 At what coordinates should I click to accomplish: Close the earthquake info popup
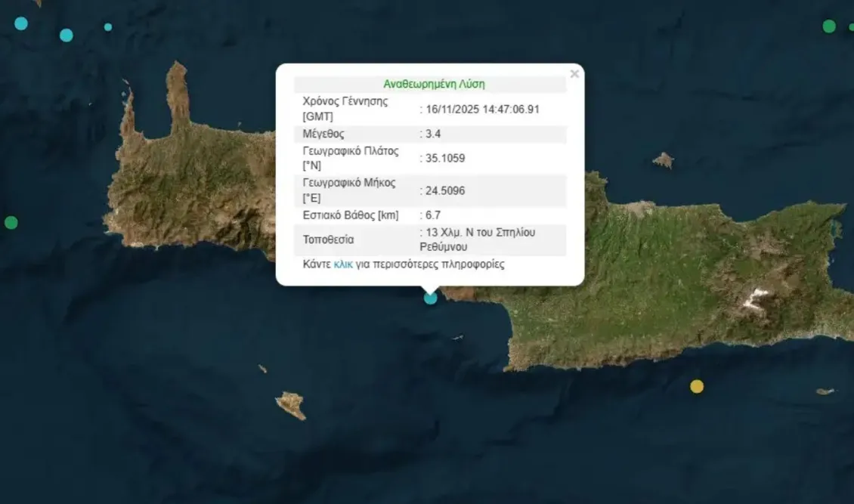coord(574,74)
